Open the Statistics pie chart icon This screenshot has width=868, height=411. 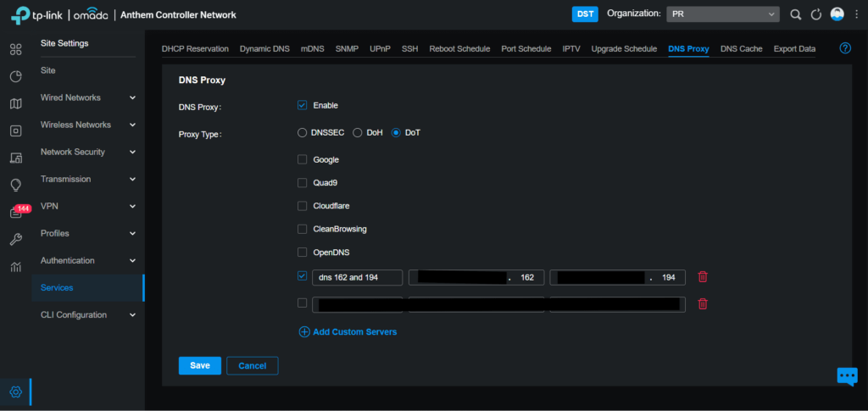tap(15, 76)
